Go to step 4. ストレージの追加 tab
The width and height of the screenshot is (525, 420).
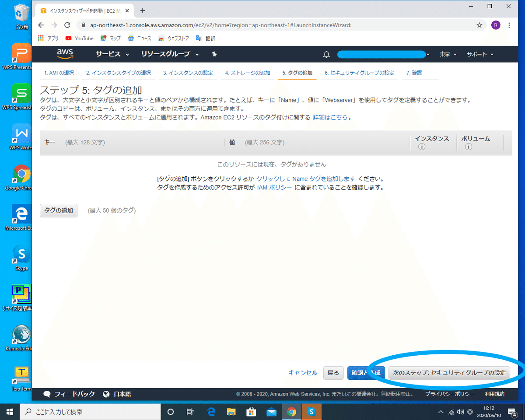click(x=248, y=73)
